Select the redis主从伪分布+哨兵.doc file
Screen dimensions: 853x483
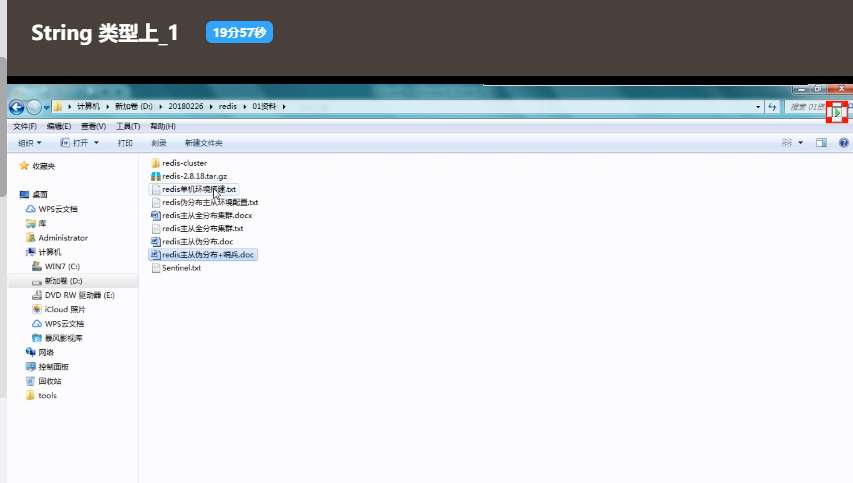click(208, 255)
